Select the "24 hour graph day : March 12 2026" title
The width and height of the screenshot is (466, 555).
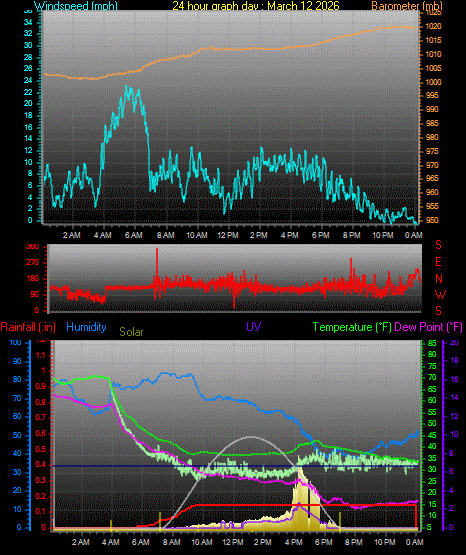(x=256, y=5)
